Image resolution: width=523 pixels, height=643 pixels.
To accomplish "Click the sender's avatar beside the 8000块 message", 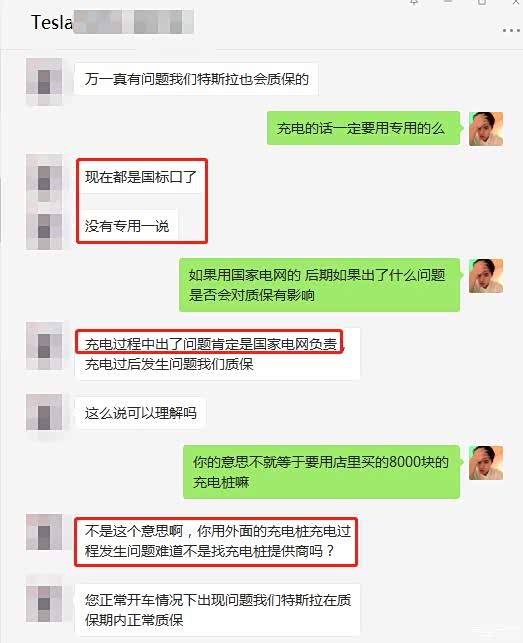I will [x=486, y=463].
